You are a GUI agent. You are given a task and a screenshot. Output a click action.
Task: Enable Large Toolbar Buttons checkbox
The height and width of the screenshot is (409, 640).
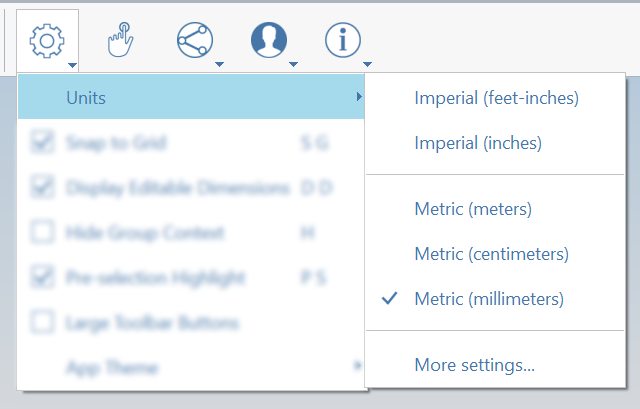coord(43,322)
